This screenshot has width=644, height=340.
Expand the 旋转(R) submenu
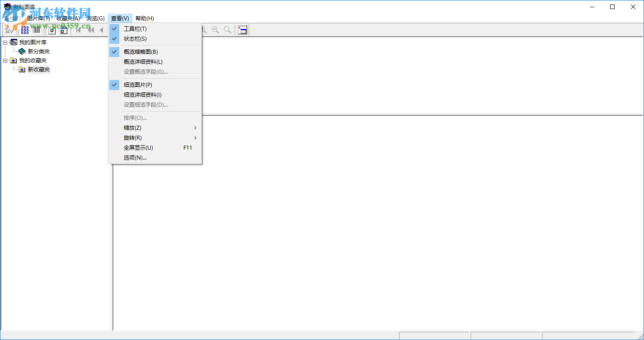(155, 138)
